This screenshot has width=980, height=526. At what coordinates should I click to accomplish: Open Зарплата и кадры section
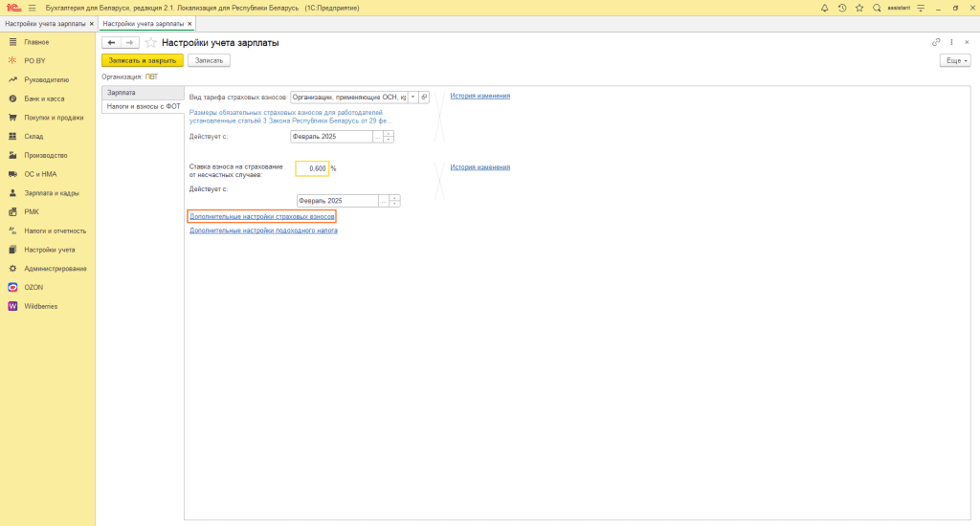pyautogui.click(x=48, y=193)
